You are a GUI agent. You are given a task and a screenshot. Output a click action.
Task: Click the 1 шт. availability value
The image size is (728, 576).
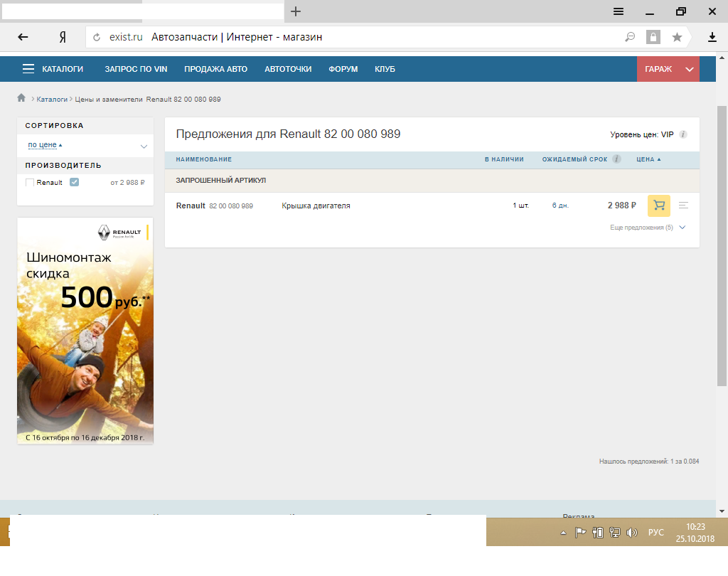521,206
